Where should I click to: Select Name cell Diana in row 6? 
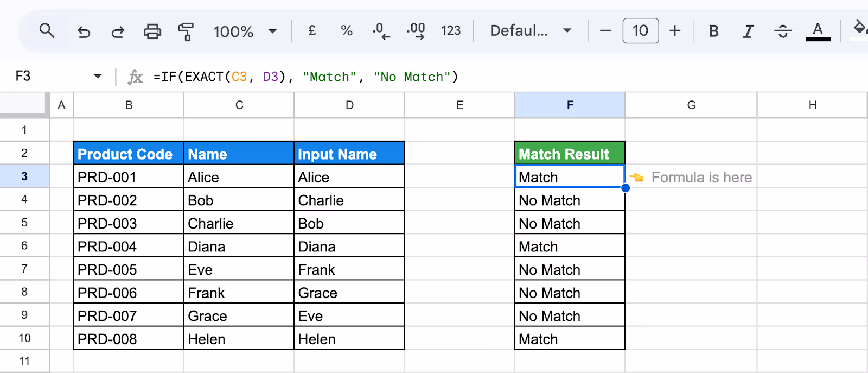(239, 246)
